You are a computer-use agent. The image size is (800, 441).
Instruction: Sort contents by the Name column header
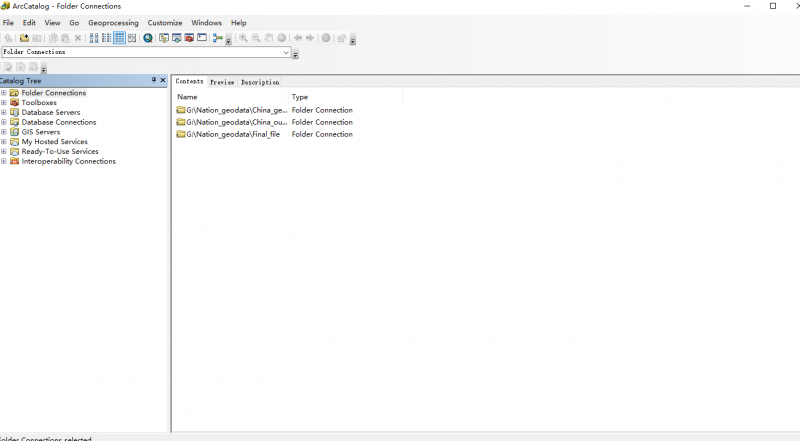(x=187, y=97)
